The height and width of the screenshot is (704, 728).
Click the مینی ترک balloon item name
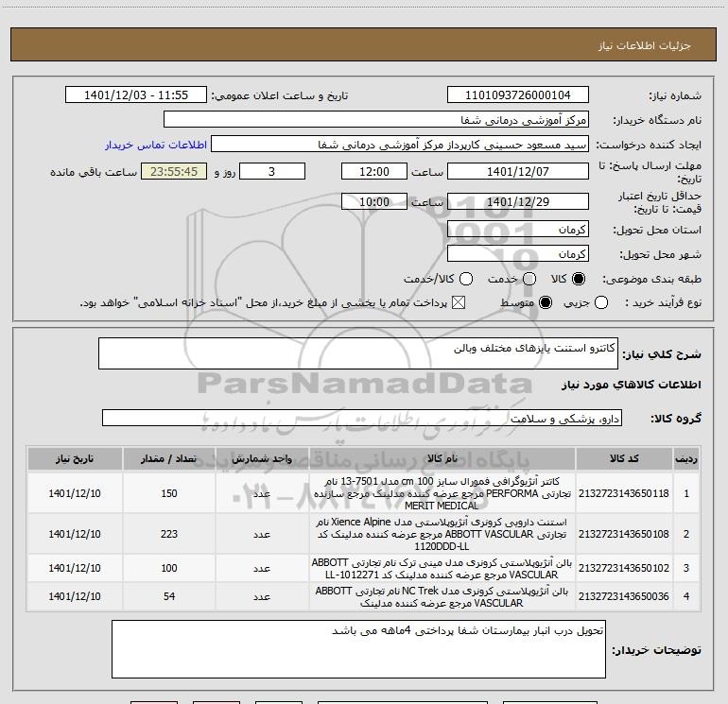pos(442,569)
